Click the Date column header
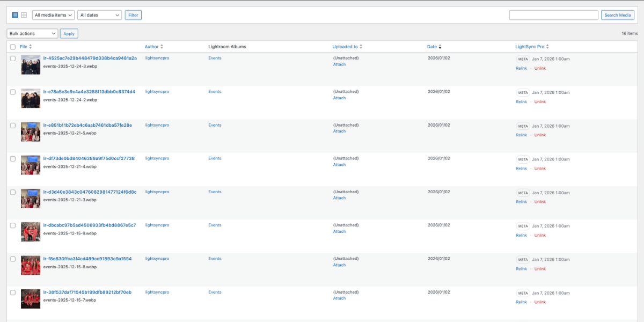Image resolution: width=644 pixels, height=322 pixels. pyautogui.click(x=431, y=47)
